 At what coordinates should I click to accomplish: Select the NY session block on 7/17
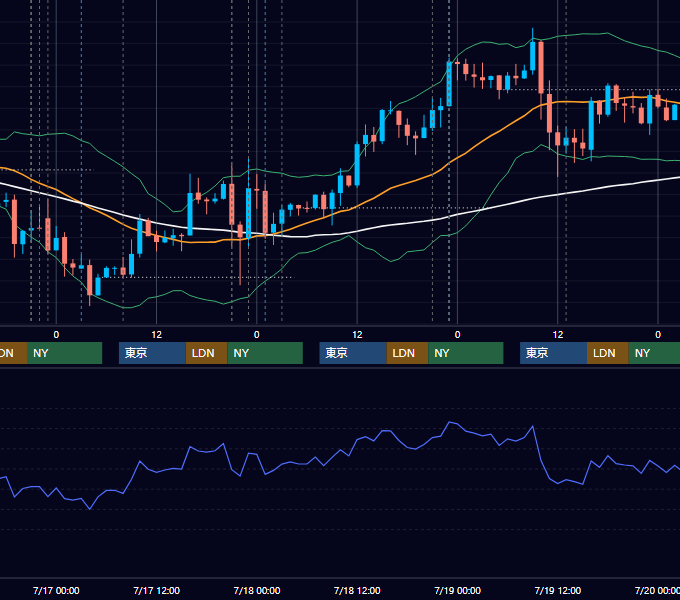point(265,353)
